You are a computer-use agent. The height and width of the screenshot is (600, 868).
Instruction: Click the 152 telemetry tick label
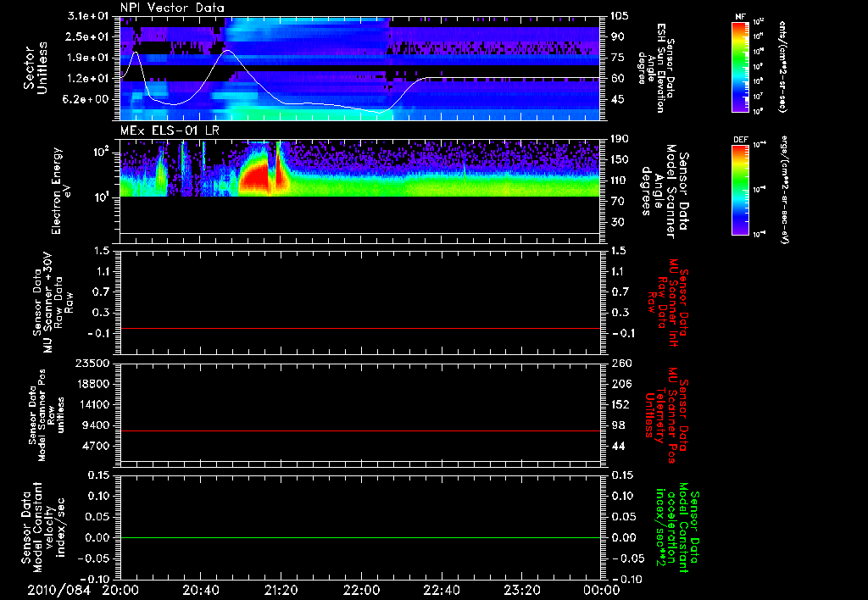click(x=620, y=404)
